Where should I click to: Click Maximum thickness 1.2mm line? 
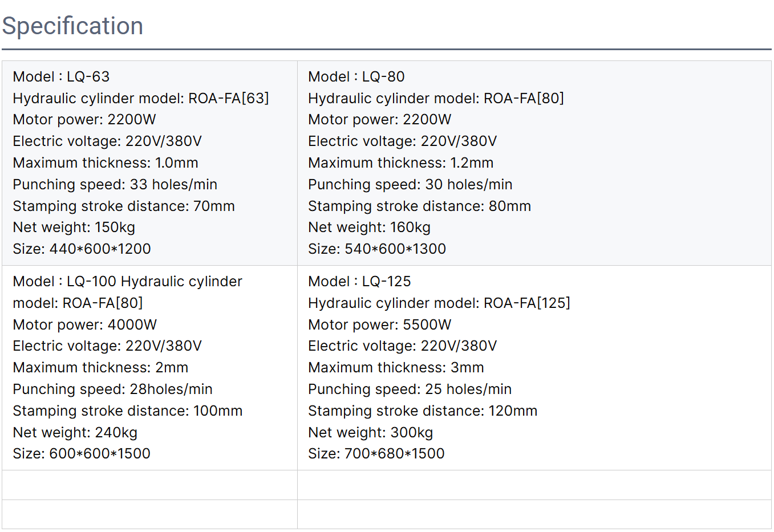(400, 163)
